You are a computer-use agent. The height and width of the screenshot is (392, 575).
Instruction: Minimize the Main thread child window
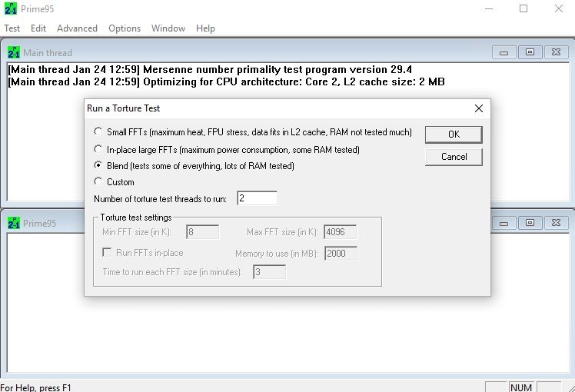504,52
